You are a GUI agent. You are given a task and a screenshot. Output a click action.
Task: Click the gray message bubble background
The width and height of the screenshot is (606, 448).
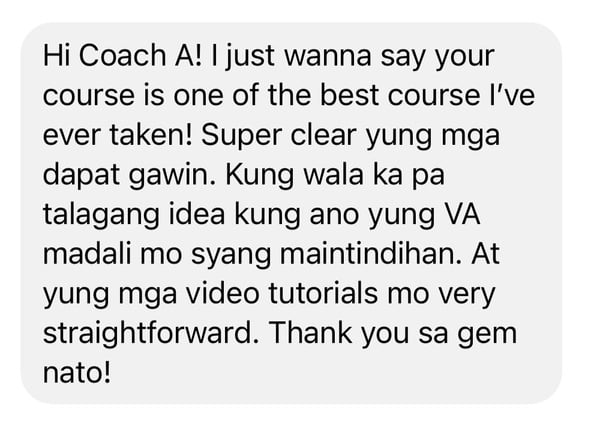[291, 213]
